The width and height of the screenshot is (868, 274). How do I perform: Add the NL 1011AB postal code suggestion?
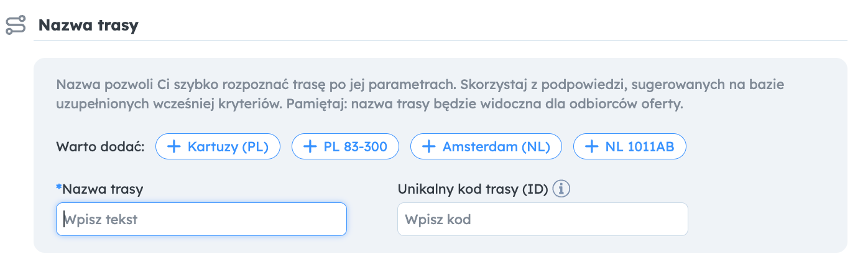629,147
